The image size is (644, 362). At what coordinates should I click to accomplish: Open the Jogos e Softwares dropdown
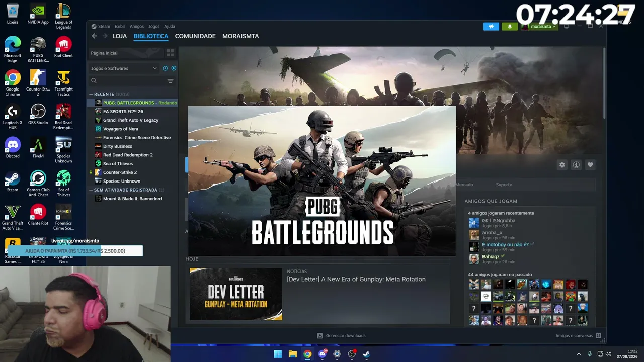[124, 68]
